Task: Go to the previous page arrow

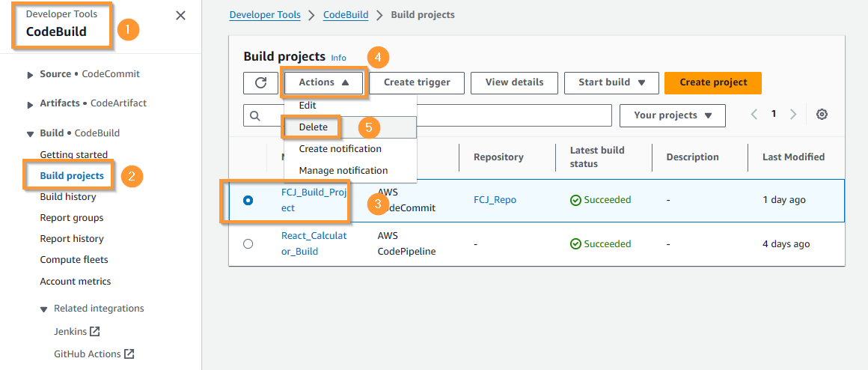Action: pyautogui.click(x=754, y=115)
